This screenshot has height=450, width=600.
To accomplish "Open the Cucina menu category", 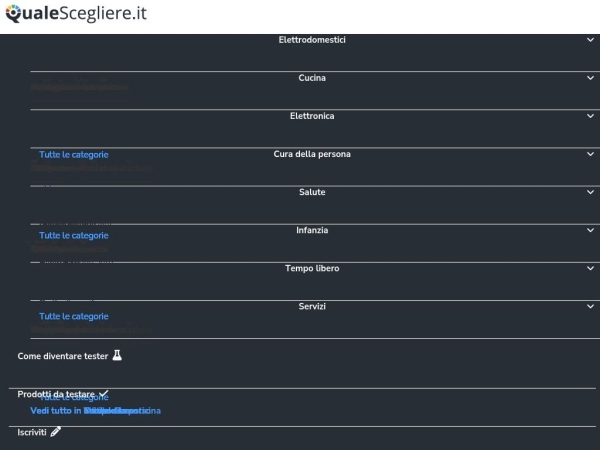I will coord(312,78).
